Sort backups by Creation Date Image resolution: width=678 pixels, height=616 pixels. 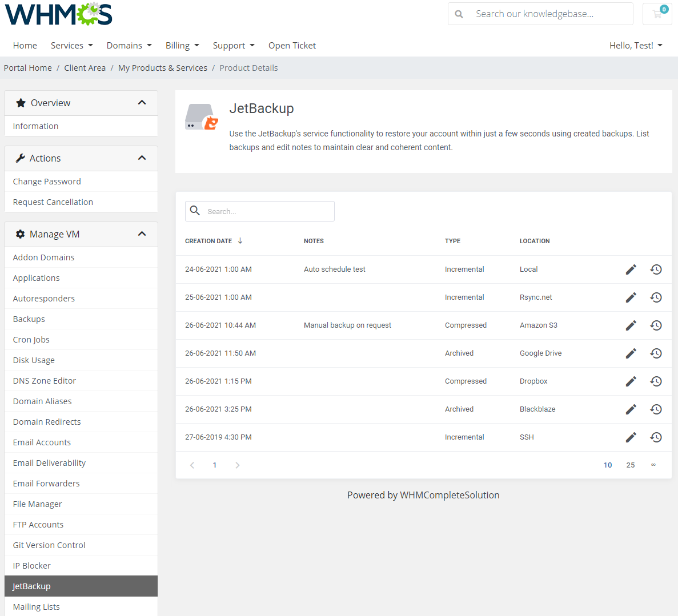[x=208, y=241]
